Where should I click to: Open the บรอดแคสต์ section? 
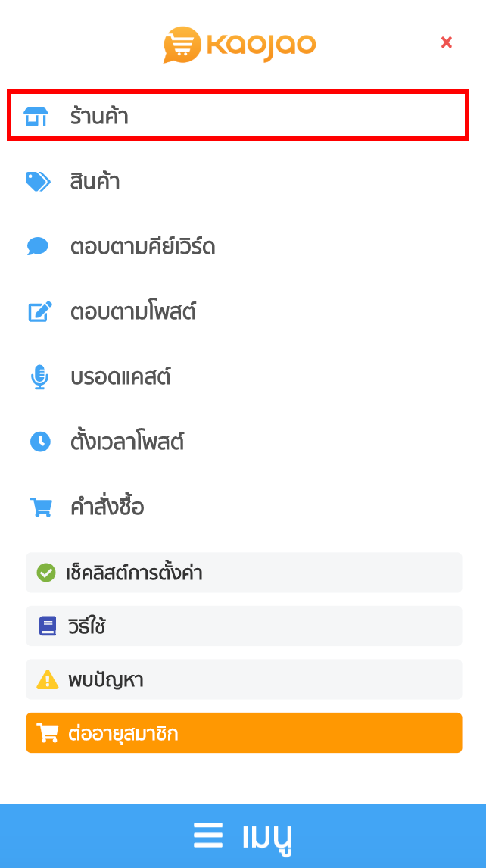point(121,376)
